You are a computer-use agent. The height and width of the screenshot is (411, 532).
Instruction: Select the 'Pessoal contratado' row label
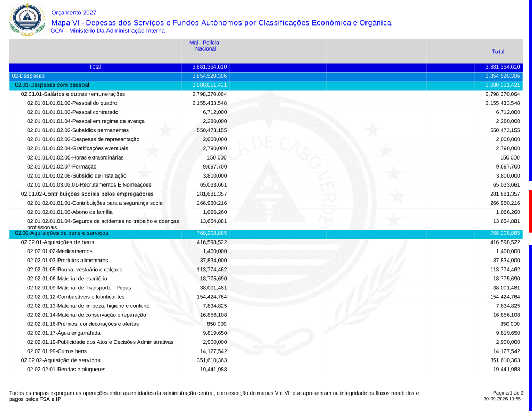click(72, 112)
